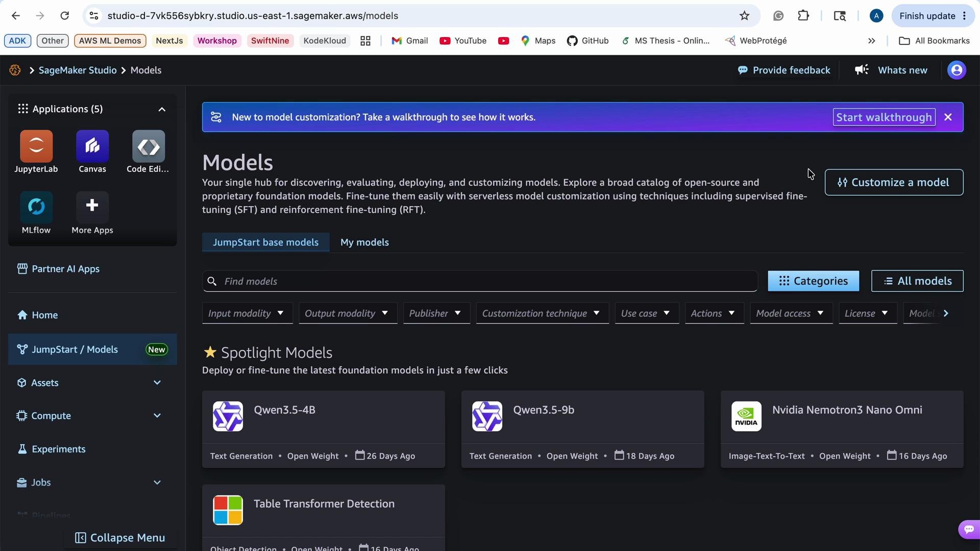Click the Chrome profile avatar 'A'
Viewport: 980px width, 551px height.
(876, 16)
